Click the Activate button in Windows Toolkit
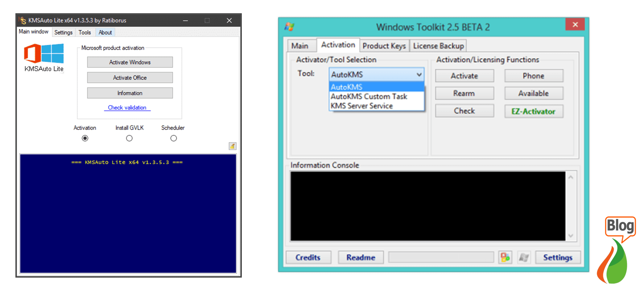The height and width of the screenshot is (293, 644). tap(464, 76)
